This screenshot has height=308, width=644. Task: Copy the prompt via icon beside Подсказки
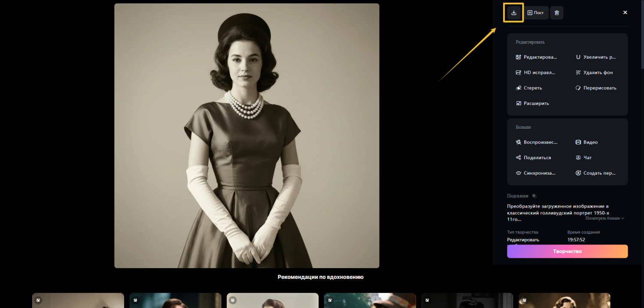[535, 196]
